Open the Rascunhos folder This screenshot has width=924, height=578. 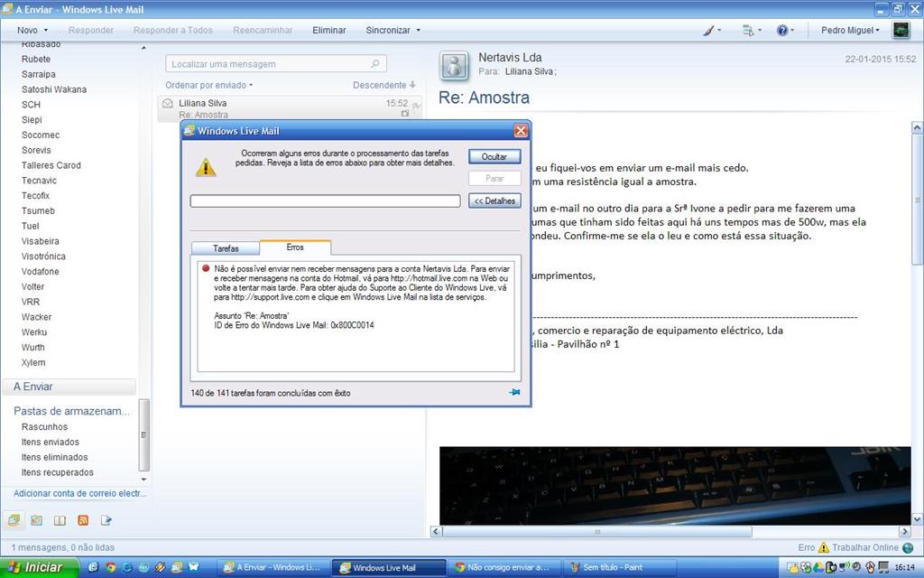coord(45,426)
